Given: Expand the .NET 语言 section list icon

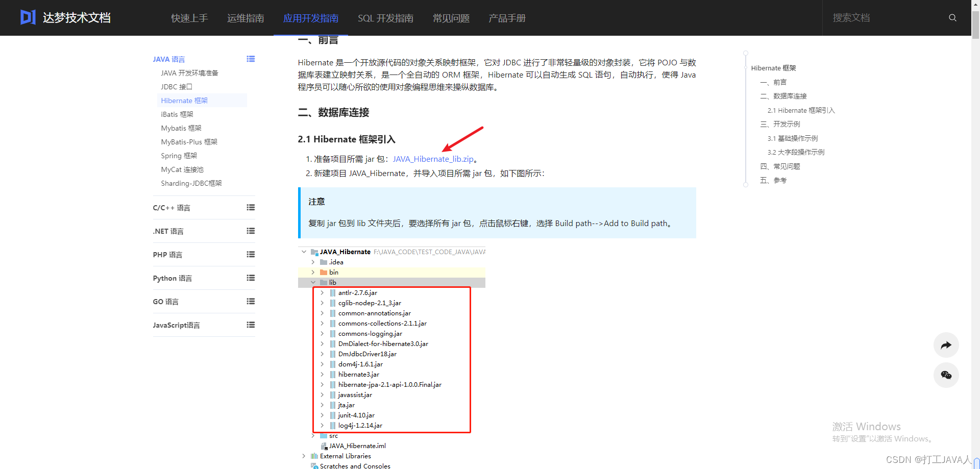Looking at the screenshot, I should pyautogui.click(x=251, y=231).
